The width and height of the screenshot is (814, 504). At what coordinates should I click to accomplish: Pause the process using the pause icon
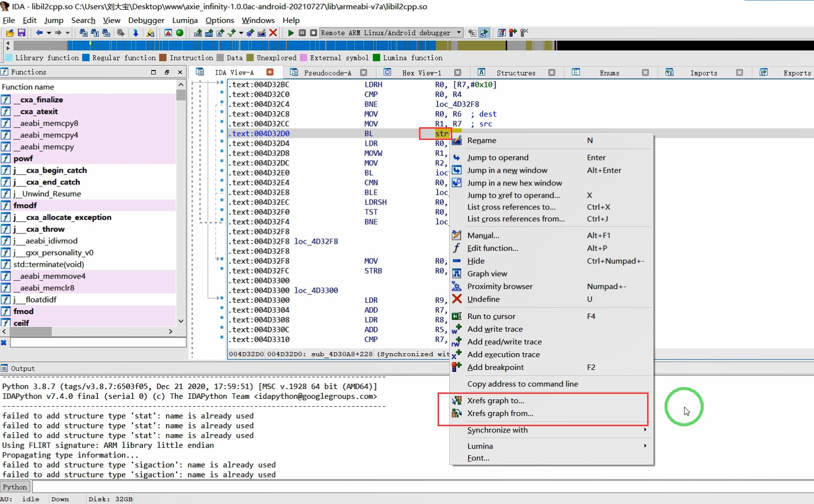(302, 33)
